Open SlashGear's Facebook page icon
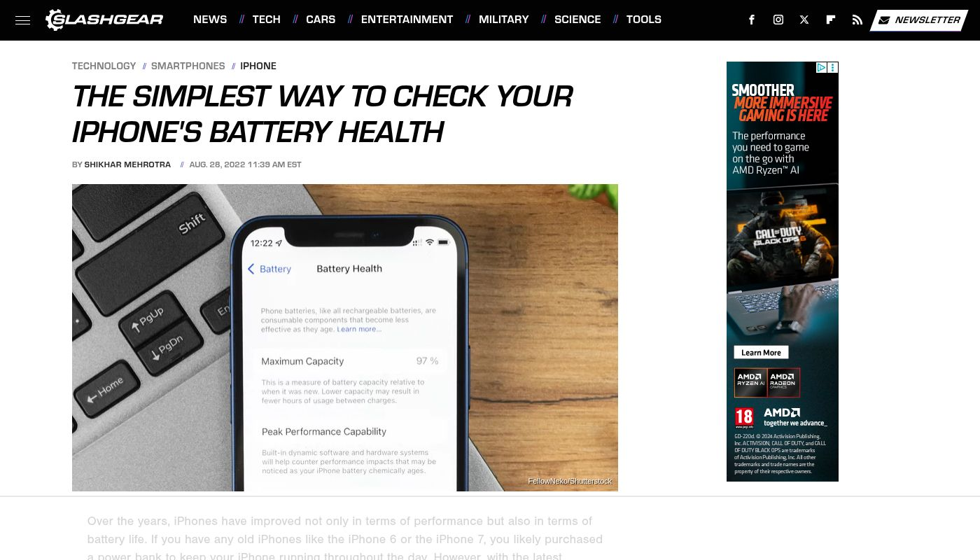Viewport: 980px width, 560px height. point(752,20)
